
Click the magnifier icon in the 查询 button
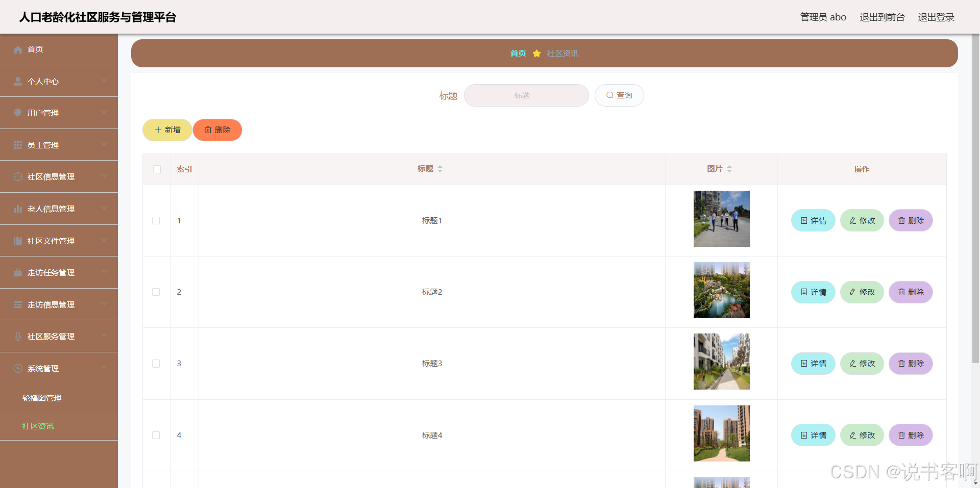coord(609,95)
